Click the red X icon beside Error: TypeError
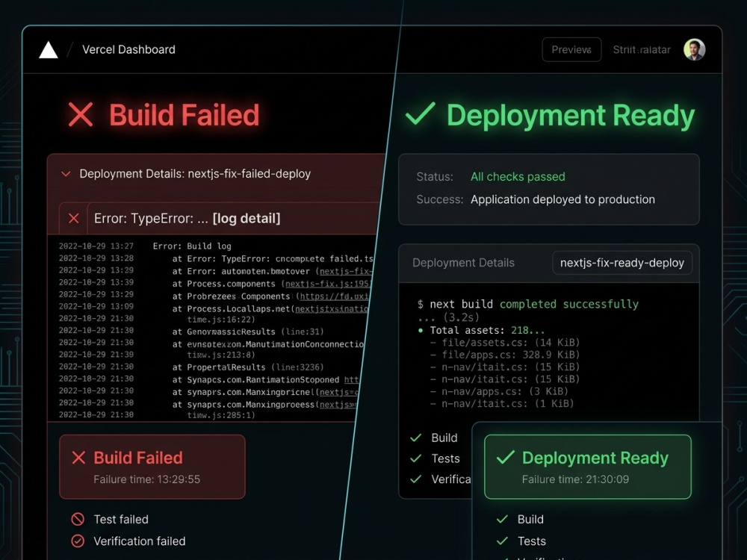 74,219
